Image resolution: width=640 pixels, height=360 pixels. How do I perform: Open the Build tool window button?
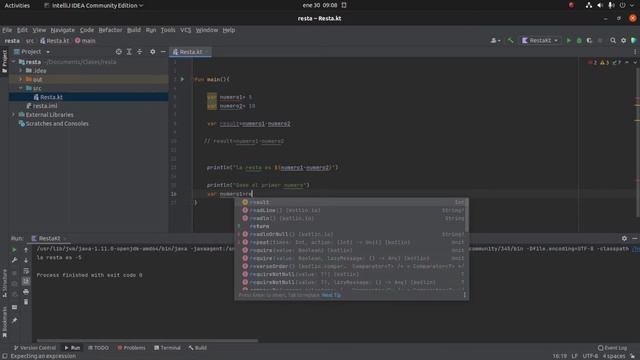click(198, 348)
